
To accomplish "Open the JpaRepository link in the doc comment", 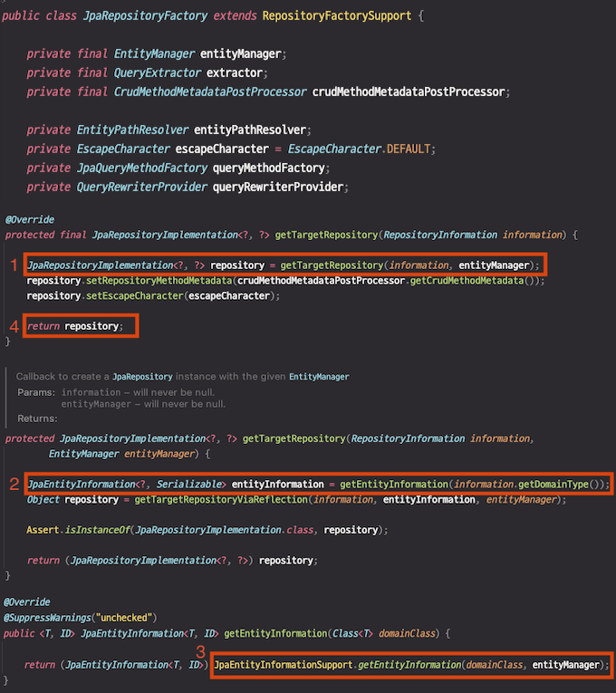I will pyautogui.click(x=142, y=377).
